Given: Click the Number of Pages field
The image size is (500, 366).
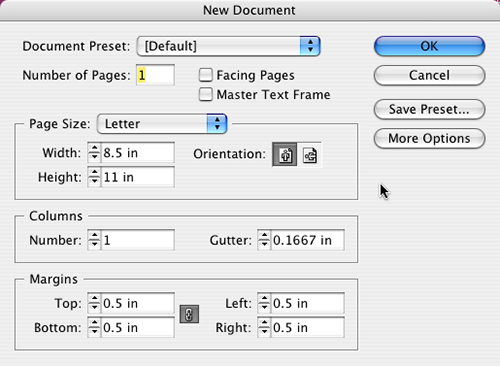Looking at the screenshot, I should [155, 75].
